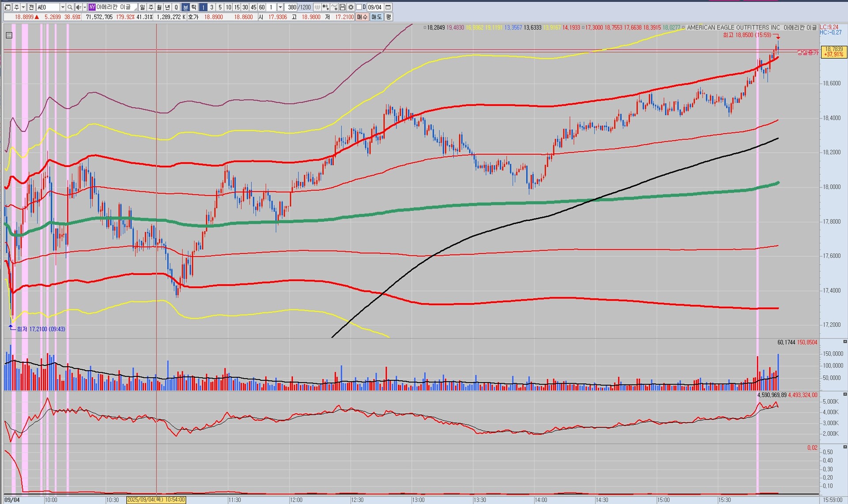Open the calendar date picker icon

(388, 8)
